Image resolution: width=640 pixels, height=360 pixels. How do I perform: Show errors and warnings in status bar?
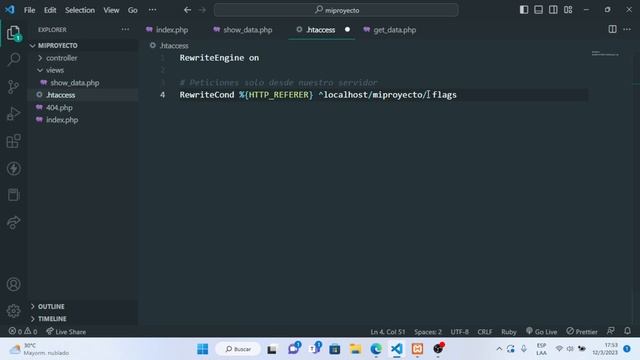point(23,331)
